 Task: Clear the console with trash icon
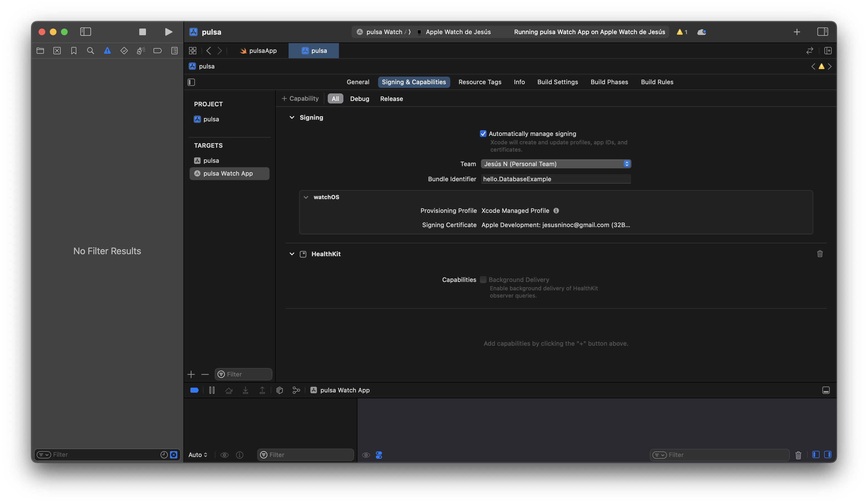[798, 455]
